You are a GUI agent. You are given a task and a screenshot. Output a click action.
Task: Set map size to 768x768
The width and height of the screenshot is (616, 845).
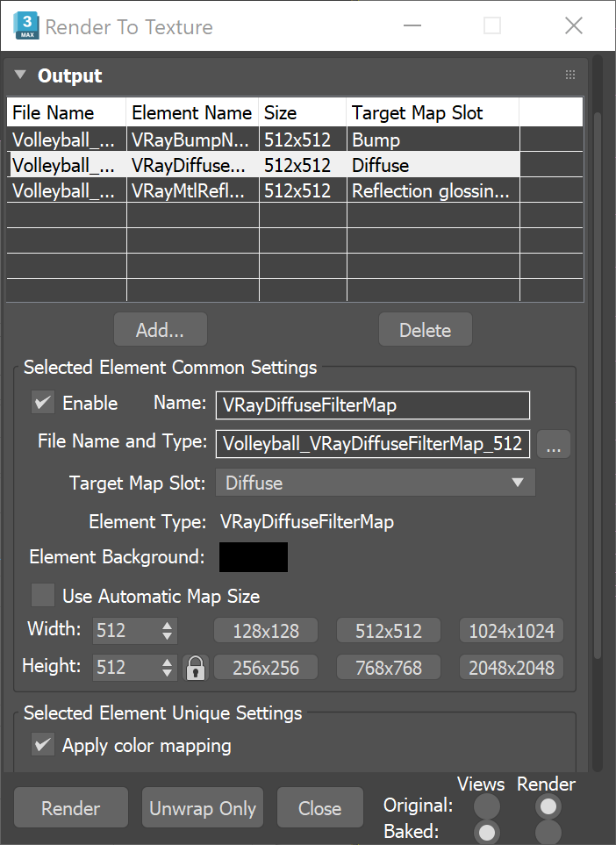tap(389, 668)
